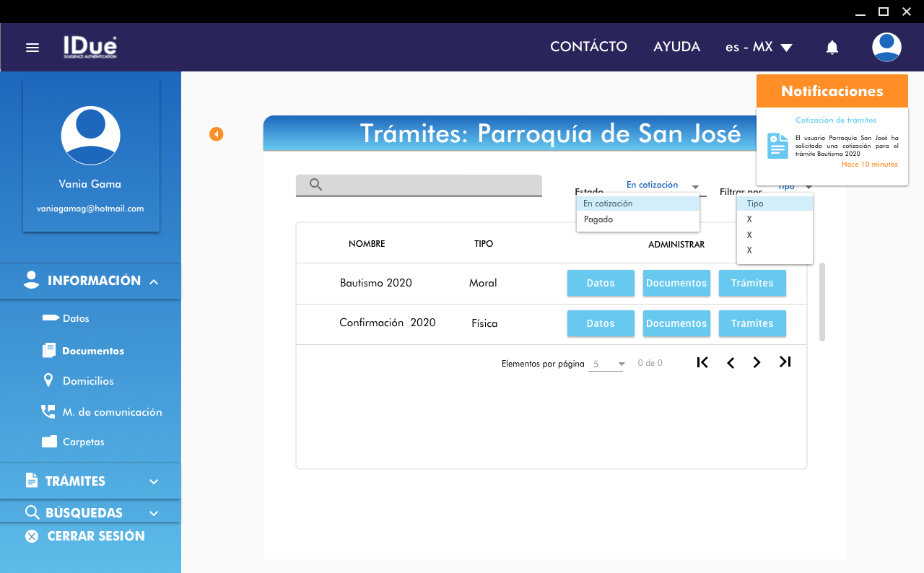Open Domicilios in the sidebar
The image size is (924, 573).
coord(88,381)
